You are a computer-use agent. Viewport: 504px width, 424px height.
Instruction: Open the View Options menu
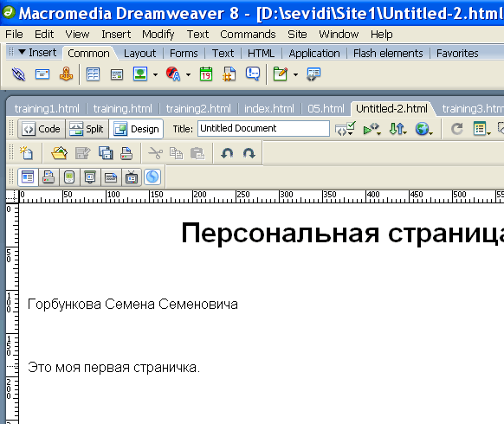coord(481,129)
